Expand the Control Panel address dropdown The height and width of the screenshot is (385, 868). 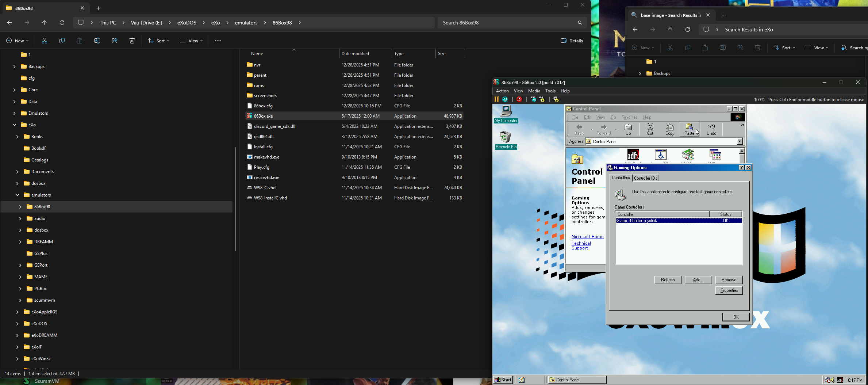740,142
